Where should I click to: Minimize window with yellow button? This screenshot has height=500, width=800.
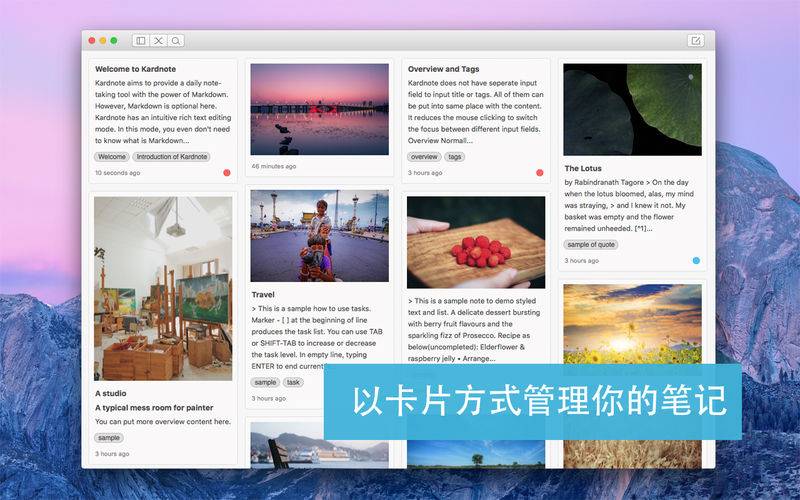point(103,41)
